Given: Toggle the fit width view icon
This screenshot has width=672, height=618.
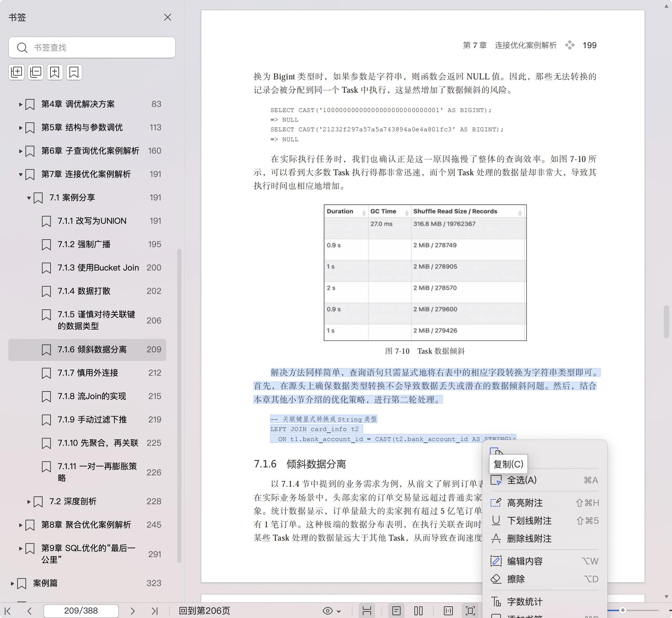Looking at the screenshot, I should (367, 611).
